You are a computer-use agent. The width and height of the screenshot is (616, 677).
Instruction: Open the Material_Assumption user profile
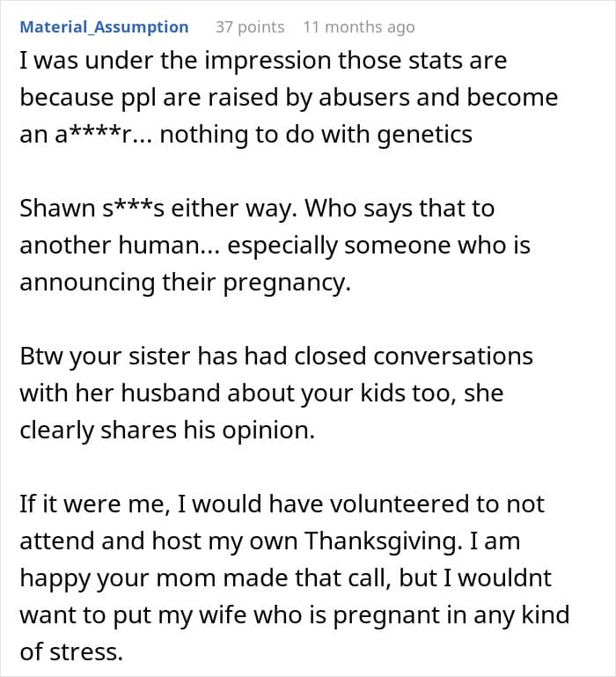coord(104,27)
